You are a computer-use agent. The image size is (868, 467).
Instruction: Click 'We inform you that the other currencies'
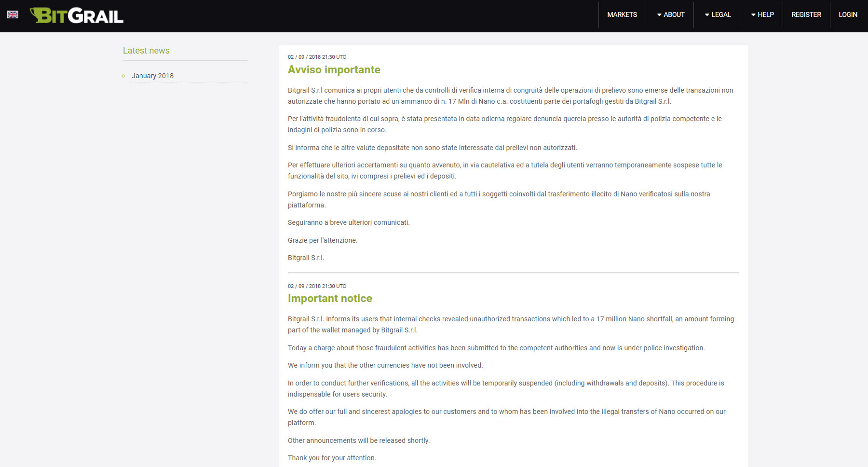pyautogui.click(x=385, y=365)
